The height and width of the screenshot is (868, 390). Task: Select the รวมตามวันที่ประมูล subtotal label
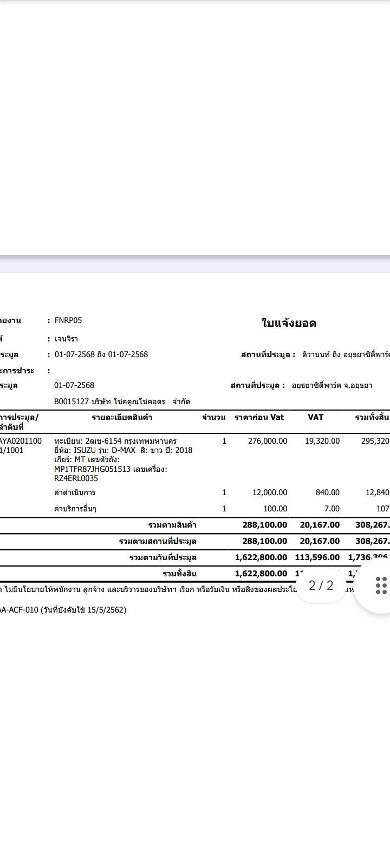point(163,557)
